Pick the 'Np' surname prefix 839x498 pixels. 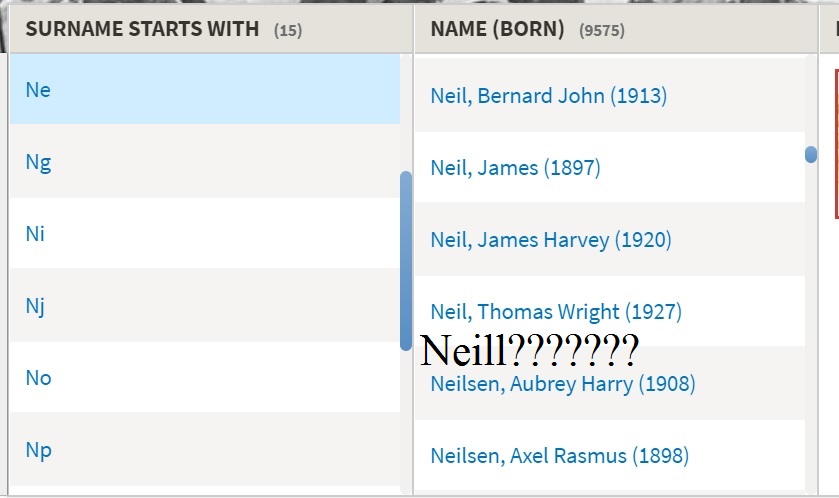tap(38, 450)
